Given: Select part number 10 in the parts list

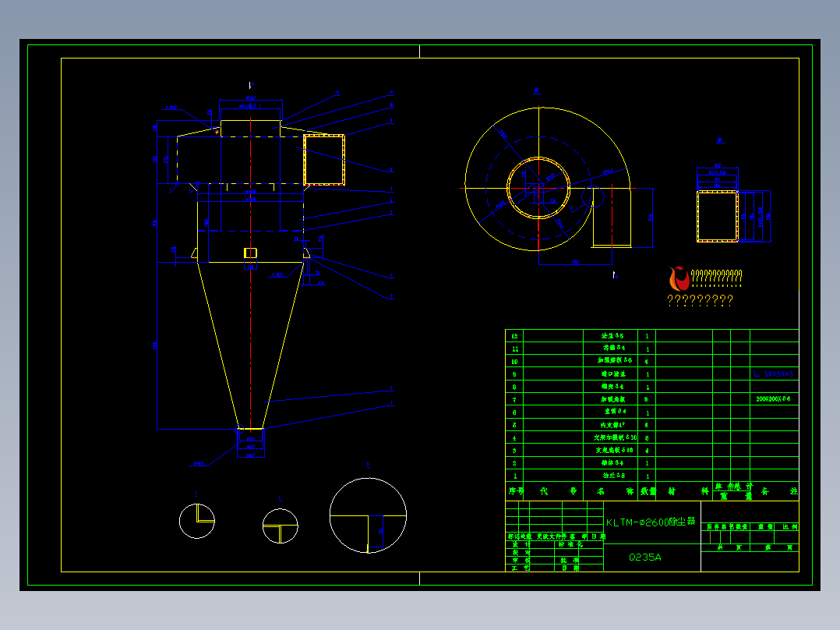Looking at the screenshot, I should (514, 362).
